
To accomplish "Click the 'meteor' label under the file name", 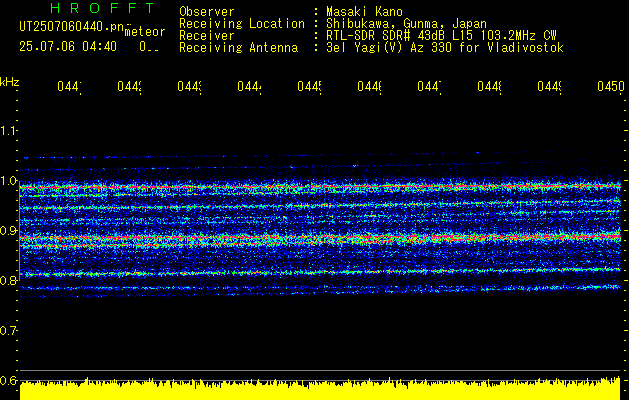I will coord(145,32).
